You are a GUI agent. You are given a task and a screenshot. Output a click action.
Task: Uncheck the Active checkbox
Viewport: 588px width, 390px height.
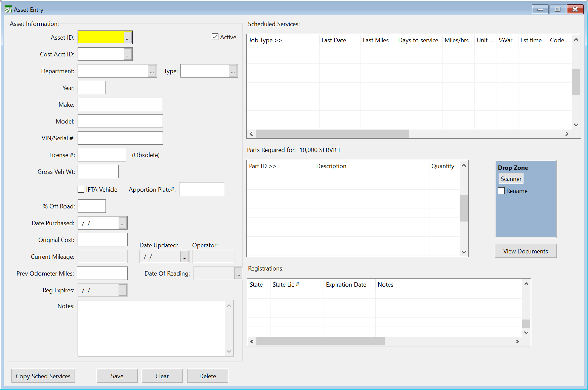coord(215,37)
